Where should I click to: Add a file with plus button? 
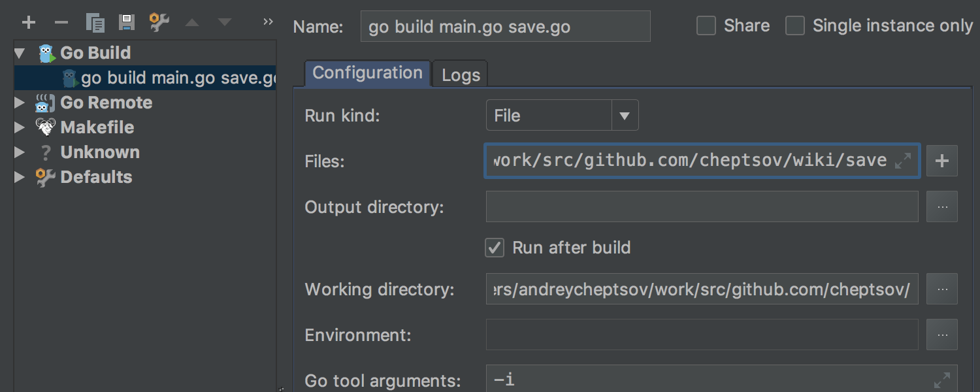[x=942, y=161]
